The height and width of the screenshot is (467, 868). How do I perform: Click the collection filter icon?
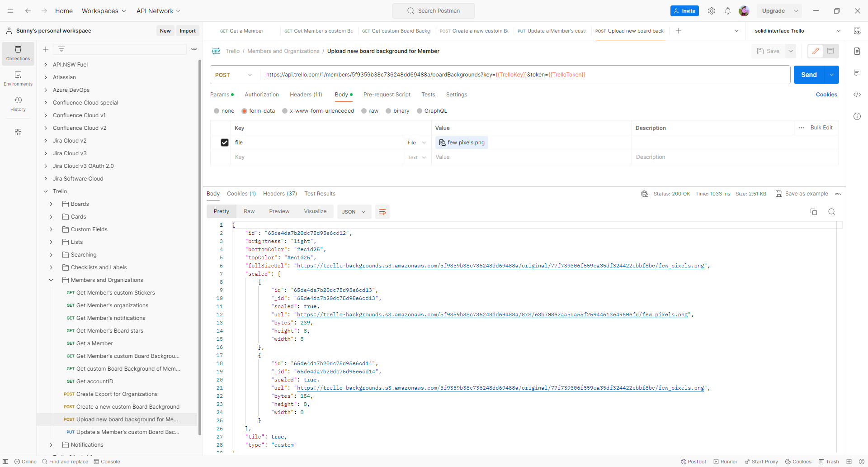(61, 49)
